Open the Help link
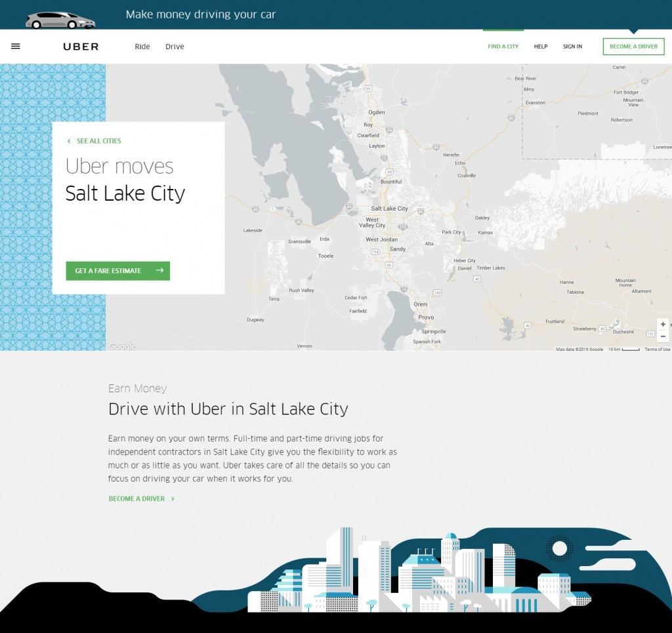This screenshot has width=672, height=633. [541, 47]
